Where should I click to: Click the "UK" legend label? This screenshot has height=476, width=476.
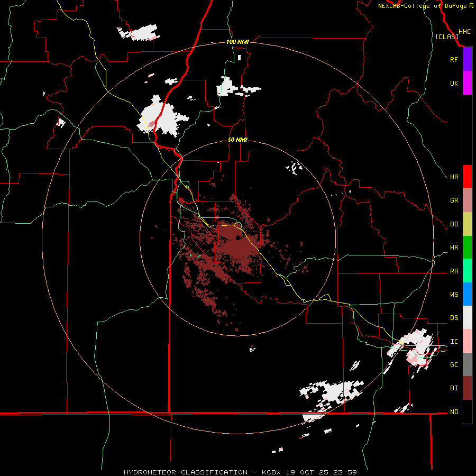click(x=454, y=83)
